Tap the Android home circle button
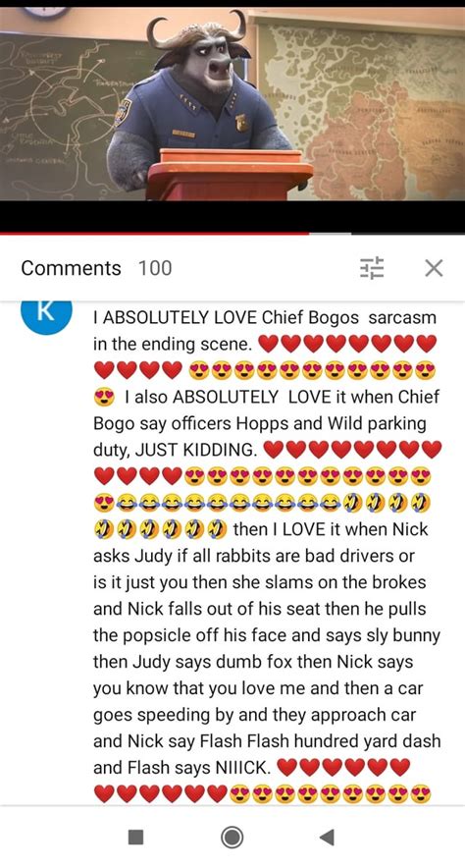This screenshot has width=465, height=868. tap(232, 837)
